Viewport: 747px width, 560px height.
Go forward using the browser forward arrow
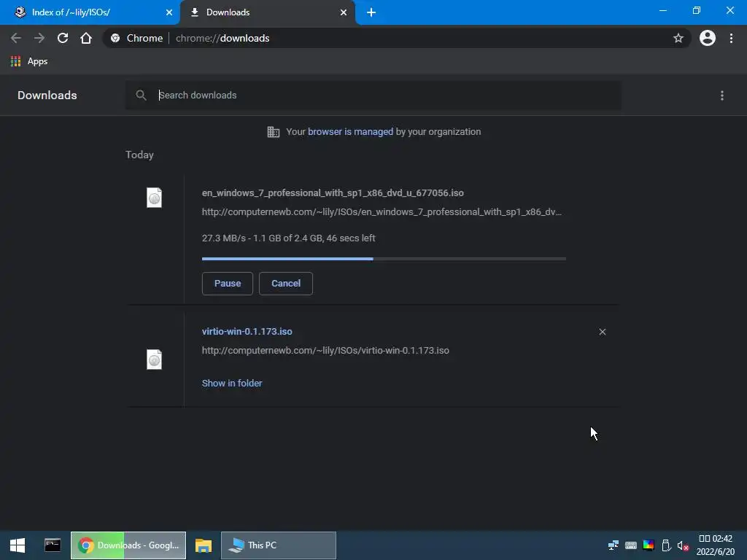pyautogui.click(x=39, y=38)
